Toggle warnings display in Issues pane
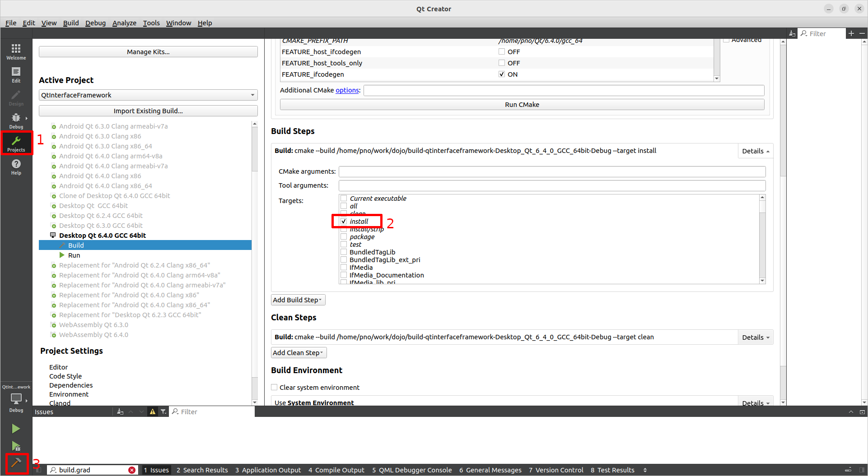The width and height of the screenshot is (868, 476). 153,411
